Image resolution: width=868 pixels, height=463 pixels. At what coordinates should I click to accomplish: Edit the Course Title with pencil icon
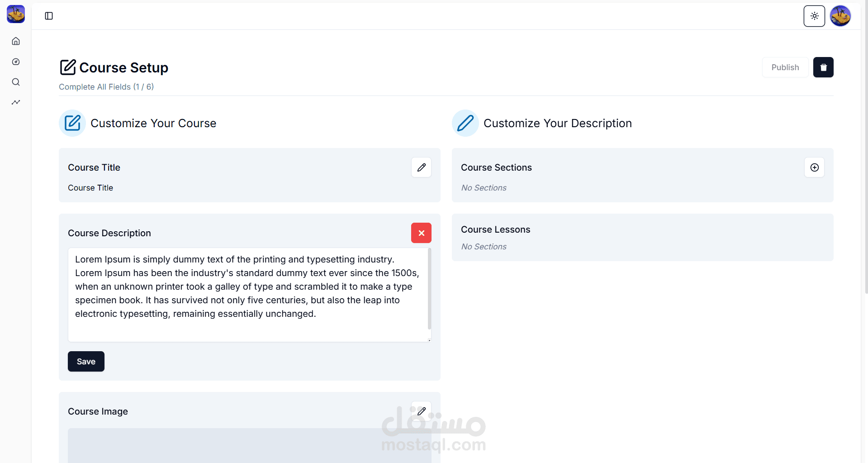click(421, 167)
